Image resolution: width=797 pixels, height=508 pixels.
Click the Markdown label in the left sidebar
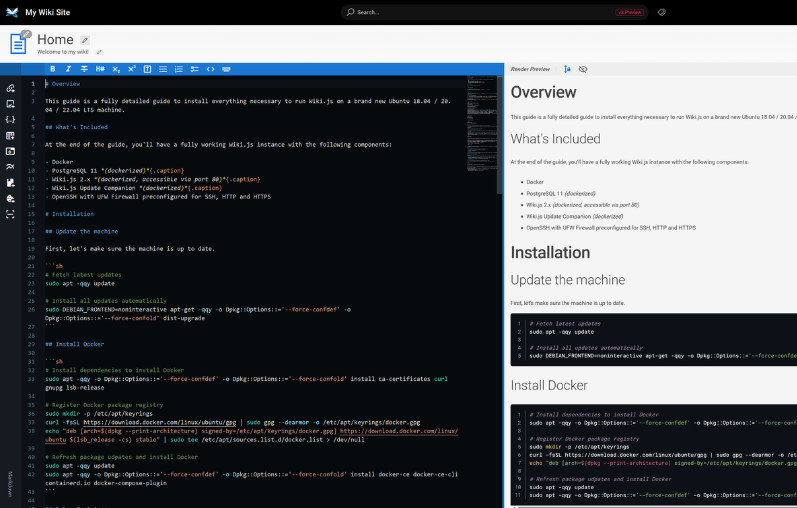[x=10, y=484]
